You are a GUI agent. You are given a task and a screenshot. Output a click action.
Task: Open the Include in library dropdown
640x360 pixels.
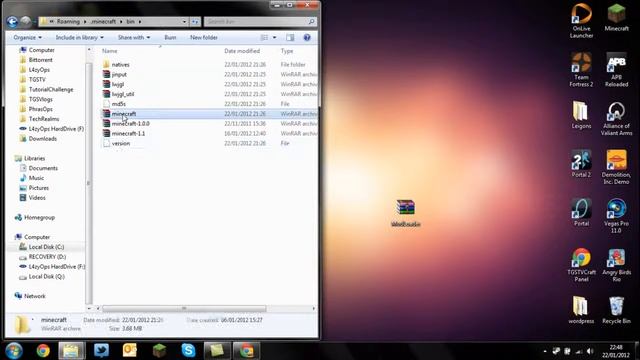click(x=80, y=38)
